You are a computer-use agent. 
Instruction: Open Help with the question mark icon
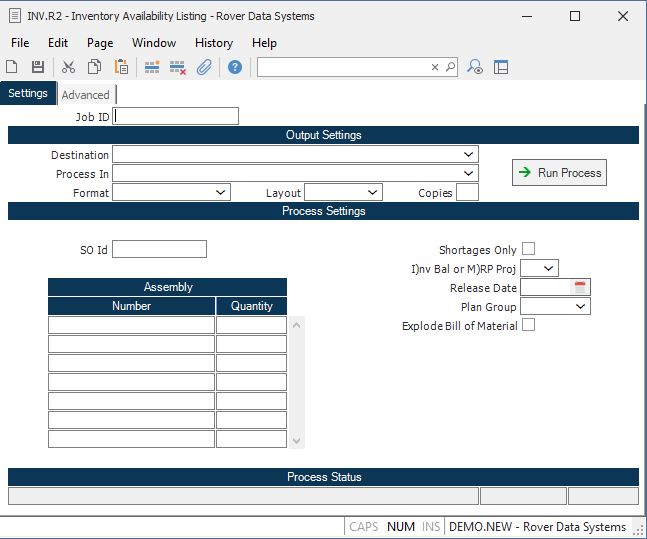point(235,67)
